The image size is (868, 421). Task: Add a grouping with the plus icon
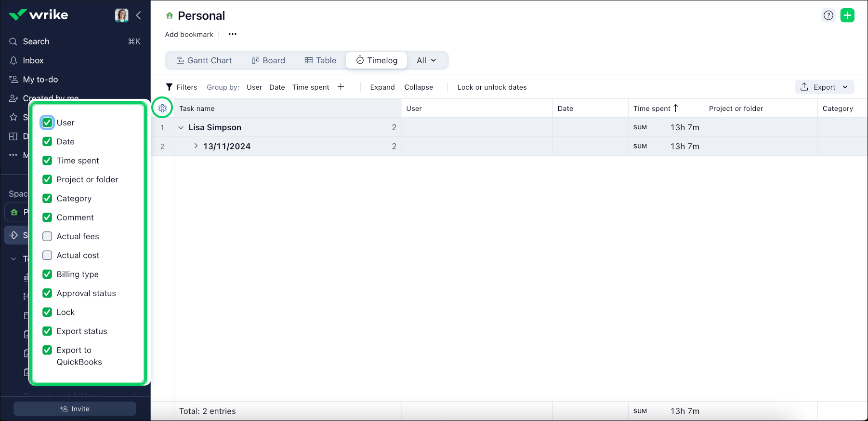tap(341, 87)
